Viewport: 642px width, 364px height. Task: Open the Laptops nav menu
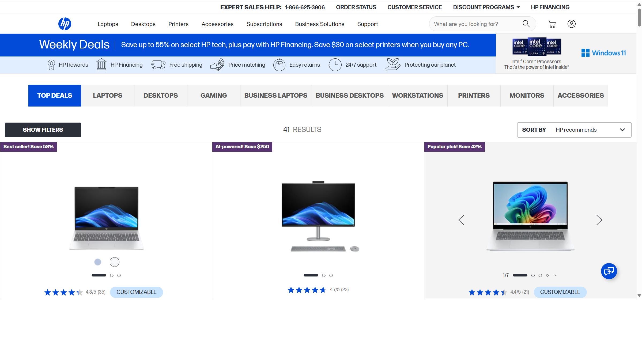coord(108,24)
